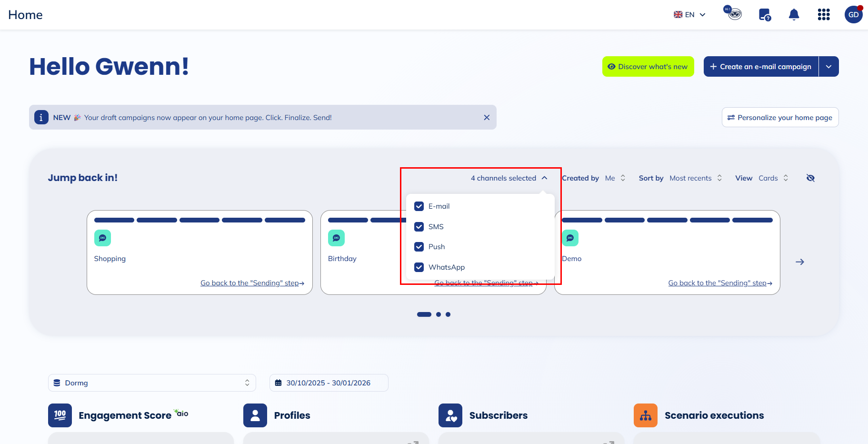Click Discover what's new button

(x=648, y=67)
